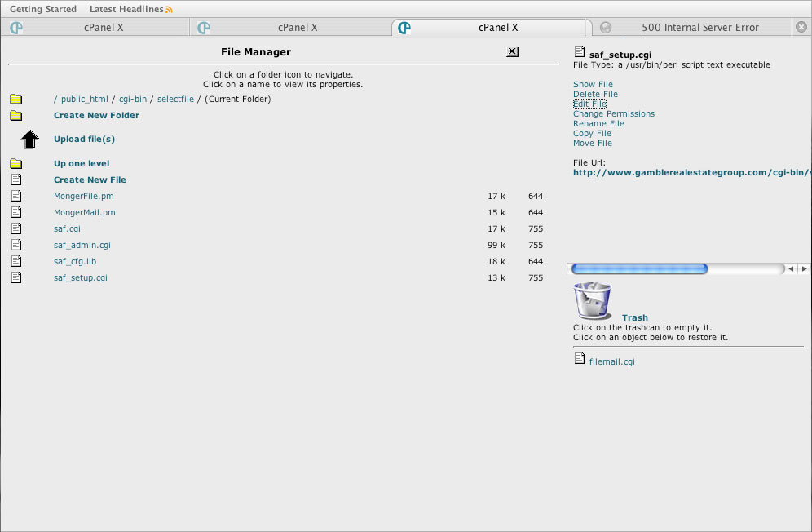Select the saf_setup.cgi file name in list
This screenshot has width=812, height=532.
(x=80, y=278)
